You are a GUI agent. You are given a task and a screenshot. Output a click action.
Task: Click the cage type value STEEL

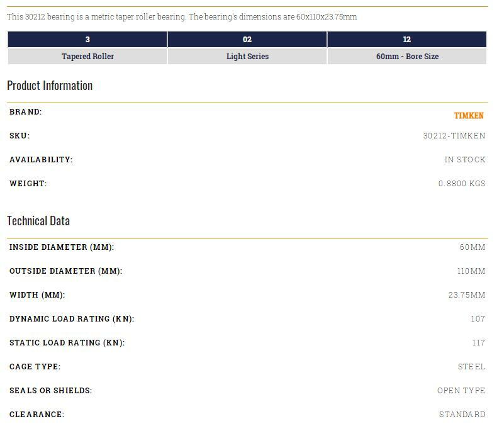coord(471,366)
